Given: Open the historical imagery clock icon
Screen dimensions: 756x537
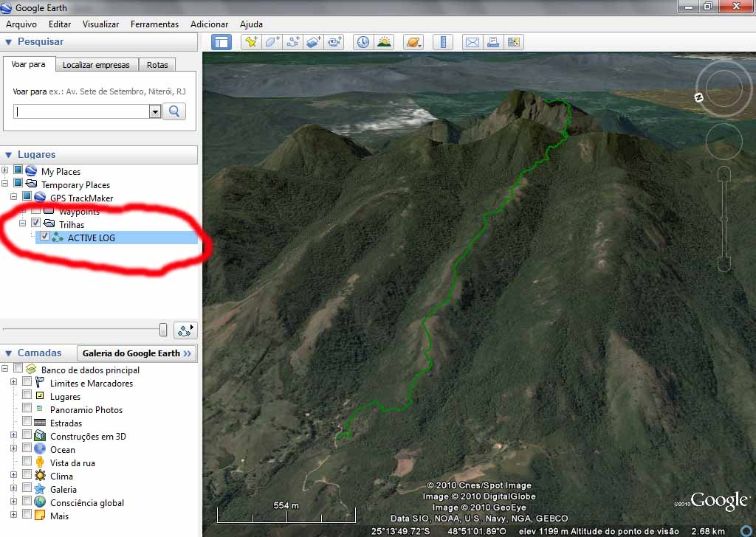Looking at the screenshot, I should click(362, 42).
